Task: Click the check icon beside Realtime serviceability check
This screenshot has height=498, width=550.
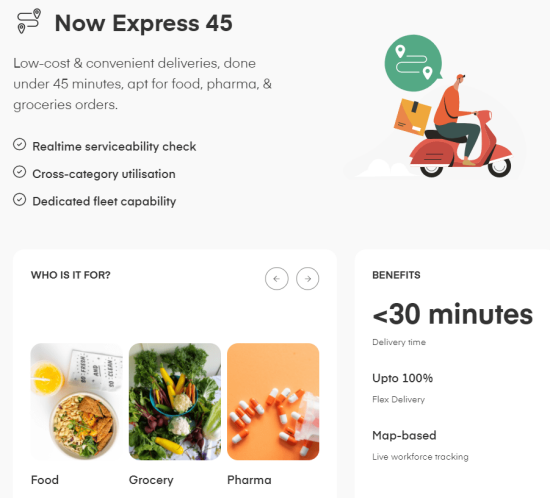Action: pos(20,144)
